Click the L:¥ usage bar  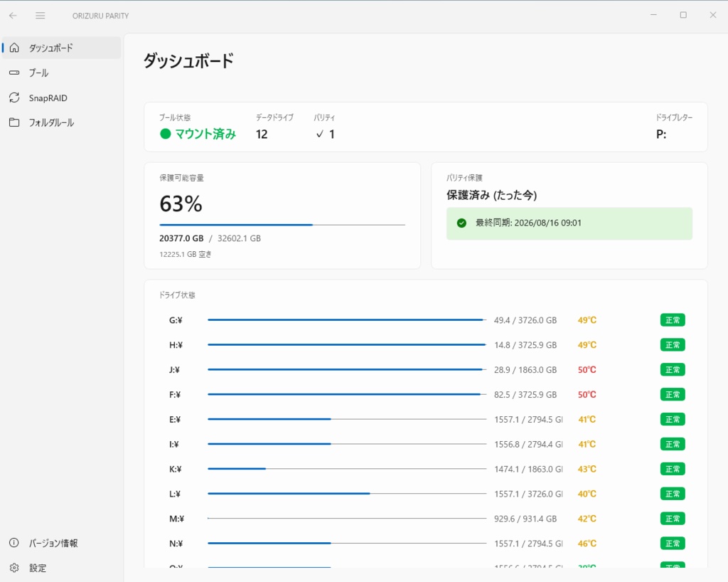tap(347, 493)
